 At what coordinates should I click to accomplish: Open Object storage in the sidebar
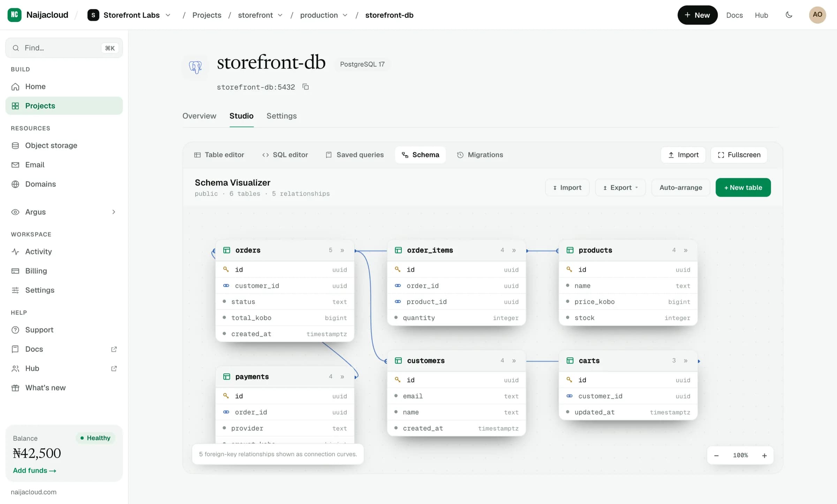point(64,145)
